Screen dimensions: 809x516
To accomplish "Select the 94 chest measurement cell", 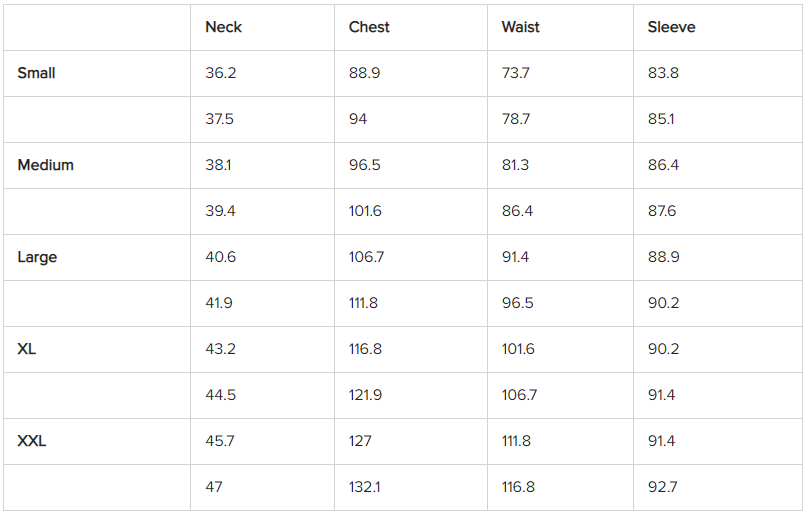I will pyautogui.click(x=358, y=119).
